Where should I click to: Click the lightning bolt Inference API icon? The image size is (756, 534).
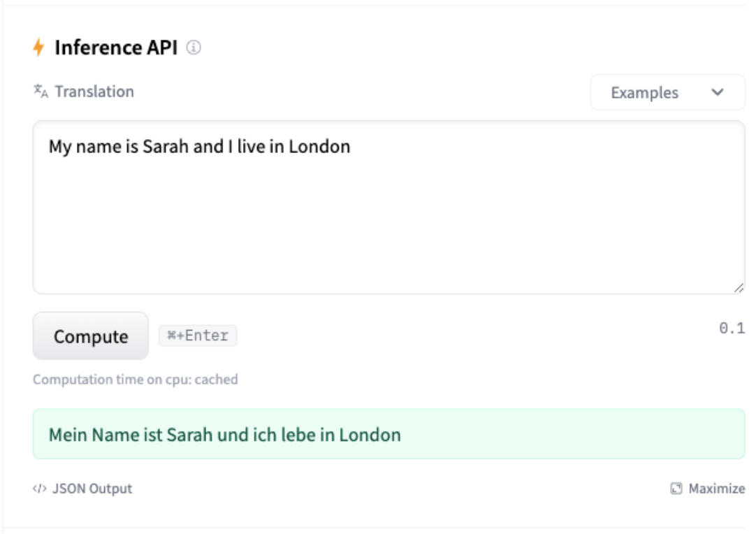(x=39, y=48)
